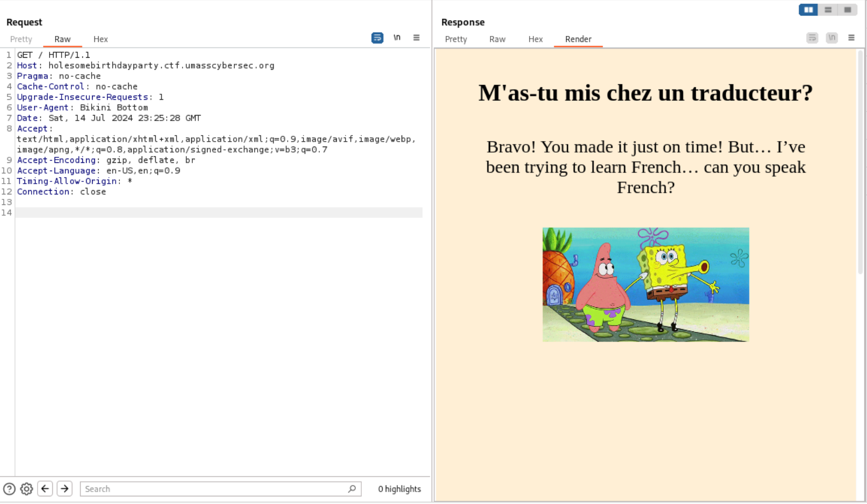Click the Response panel title
The height and width of the screenshot is (504, 867).
(463, 22)
